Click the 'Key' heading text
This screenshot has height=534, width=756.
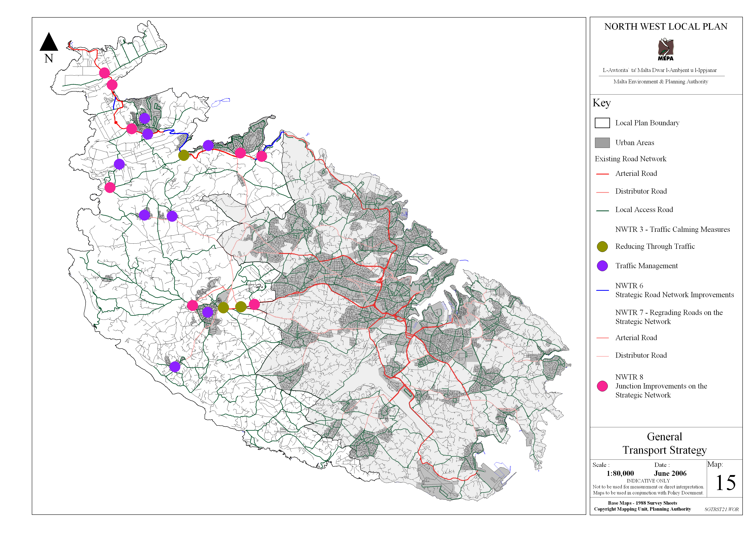[602, 103]
